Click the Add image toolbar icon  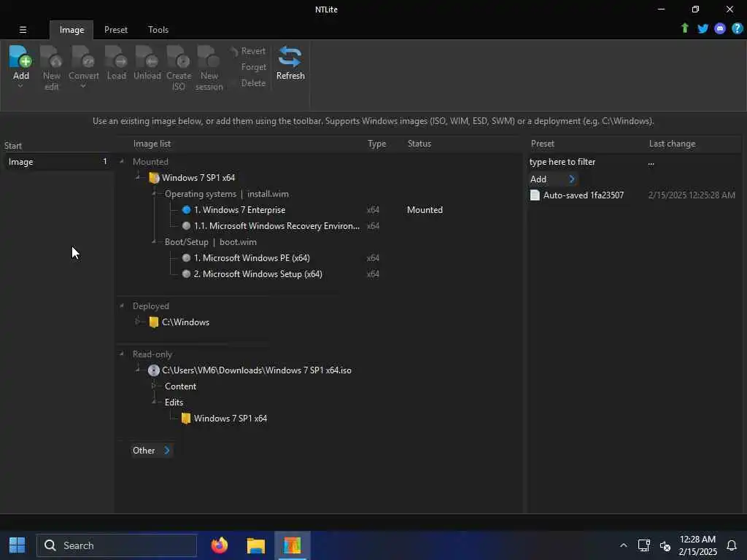tap(20, 57)
